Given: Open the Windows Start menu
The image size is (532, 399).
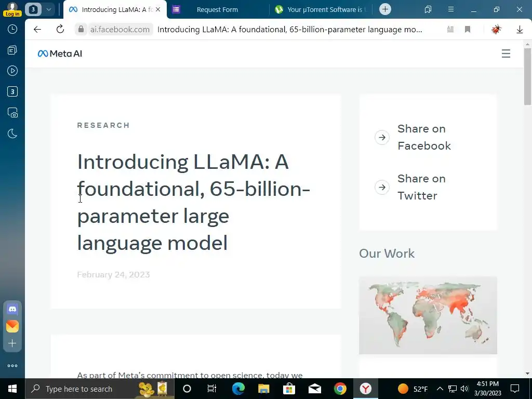Looking at the screenshot, I should (12, 389).
